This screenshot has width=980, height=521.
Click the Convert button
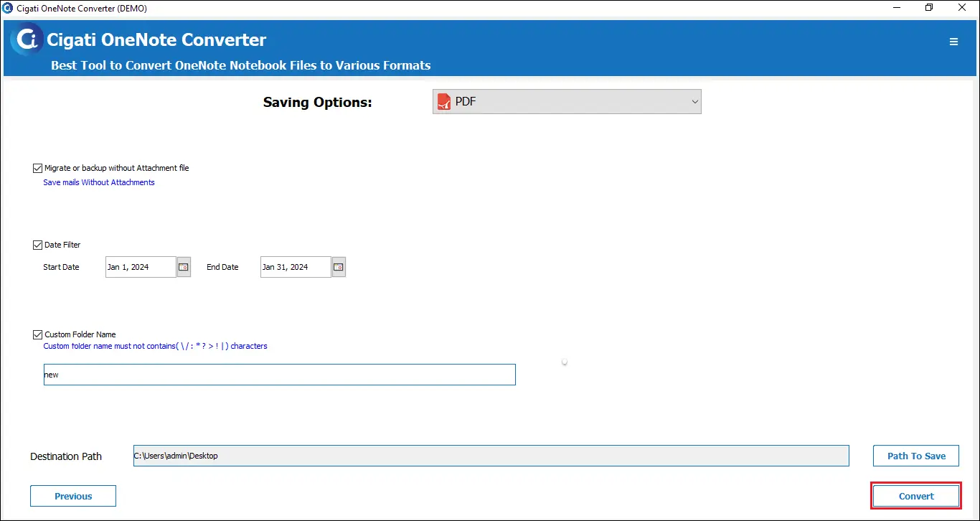[x=916, y=496]
